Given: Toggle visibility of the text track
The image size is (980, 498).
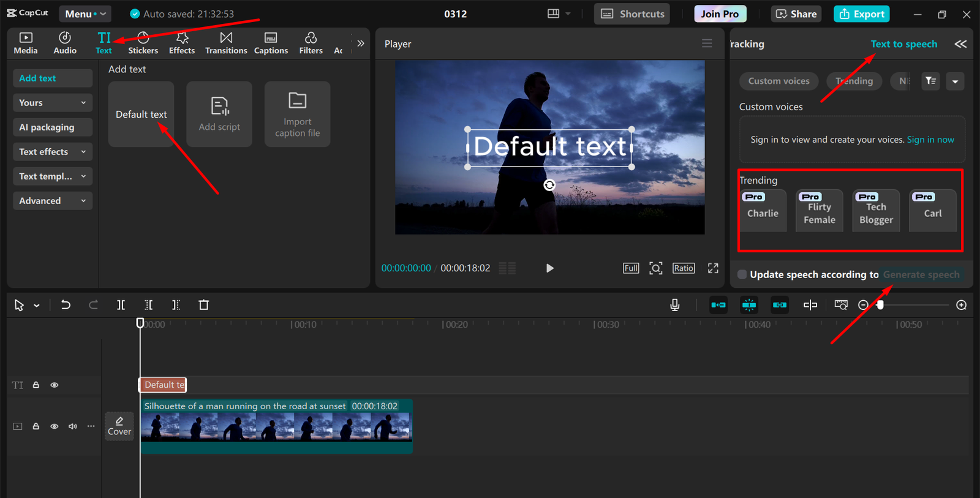Looking at the screenshot, I should point(55,385).
